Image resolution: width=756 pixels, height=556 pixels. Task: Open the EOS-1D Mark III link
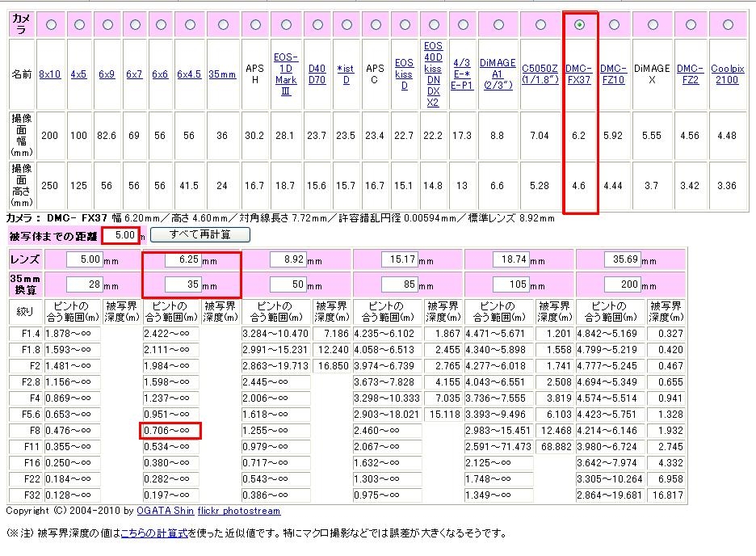point(286,74)
